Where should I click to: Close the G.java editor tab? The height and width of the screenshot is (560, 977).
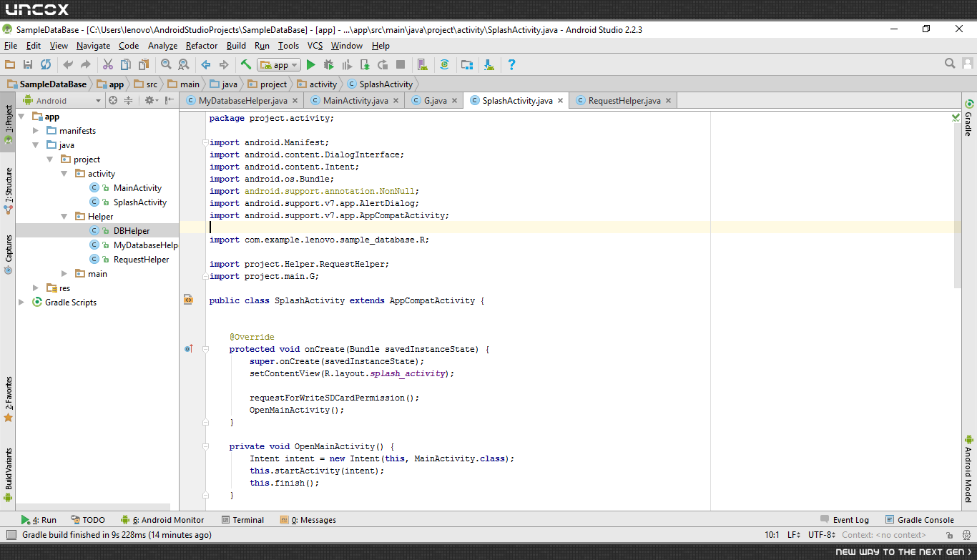[x=454, y=101]
